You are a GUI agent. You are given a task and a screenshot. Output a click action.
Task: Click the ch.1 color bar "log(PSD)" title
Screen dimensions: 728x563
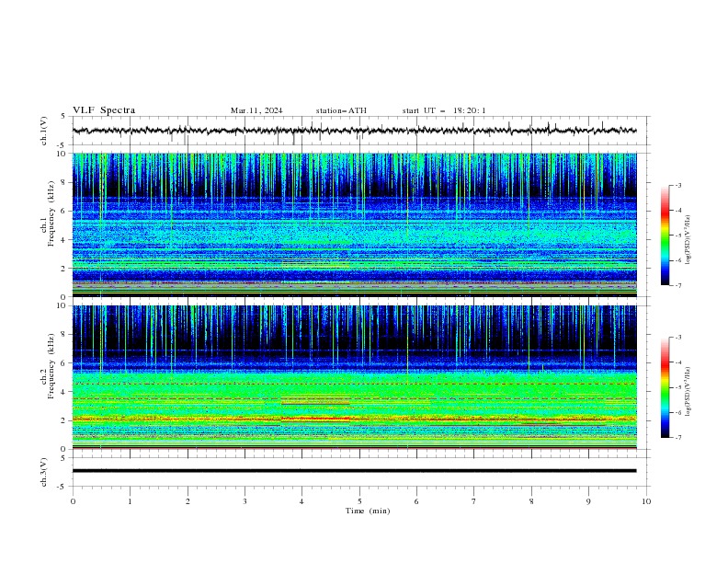(688, 240)
